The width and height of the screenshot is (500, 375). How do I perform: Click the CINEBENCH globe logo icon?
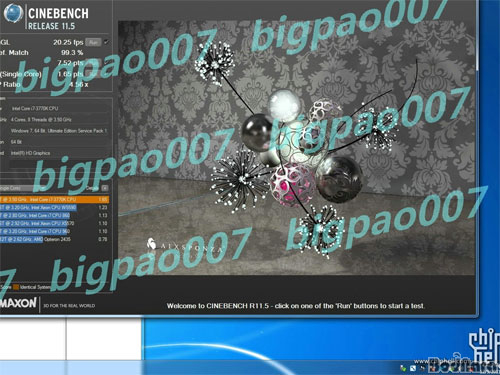13,14
